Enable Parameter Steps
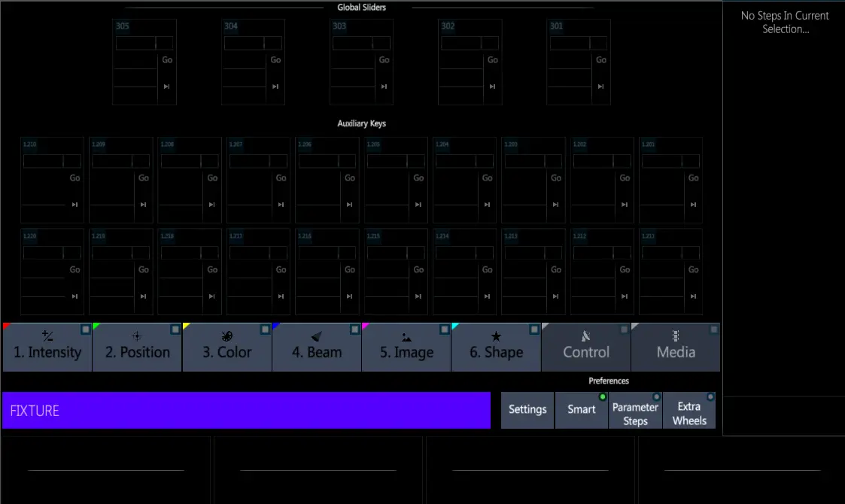This screenshot has width=845, height=504. click(x=635, y=410)
